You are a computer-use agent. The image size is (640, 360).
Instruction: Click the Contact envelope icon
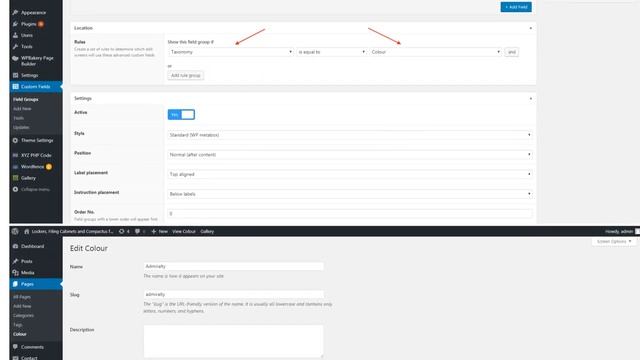(x=16, y=358)
